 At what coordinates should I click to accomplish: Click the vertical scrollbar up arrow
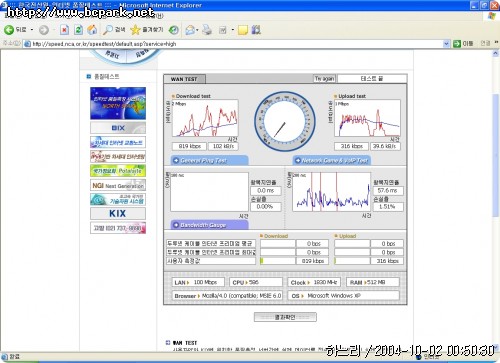[x=496, y=53]
